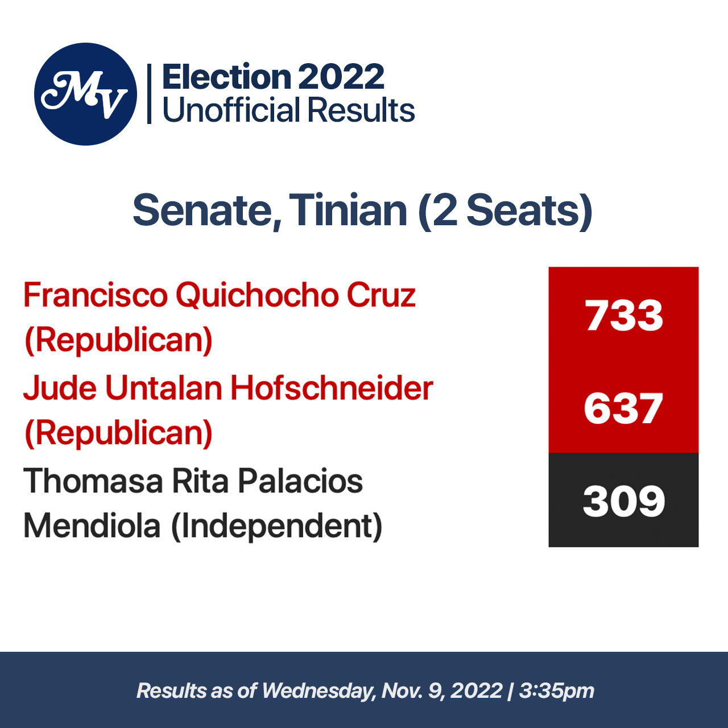Click the 3:35pm time in footer
This screenshot has height=728, width=728.
pyautogui.click(x=557, y=690)
